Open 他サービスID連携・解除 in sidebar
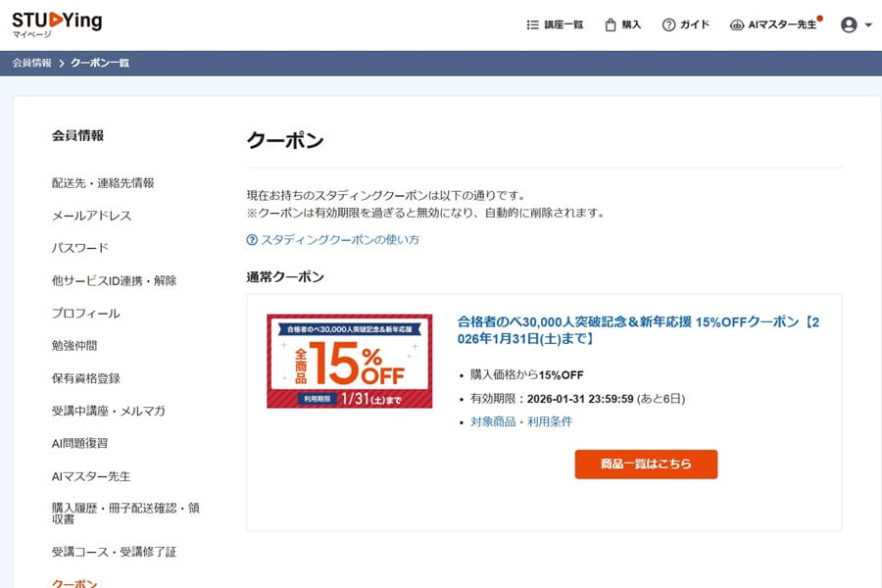 click(x=114, y=280)
